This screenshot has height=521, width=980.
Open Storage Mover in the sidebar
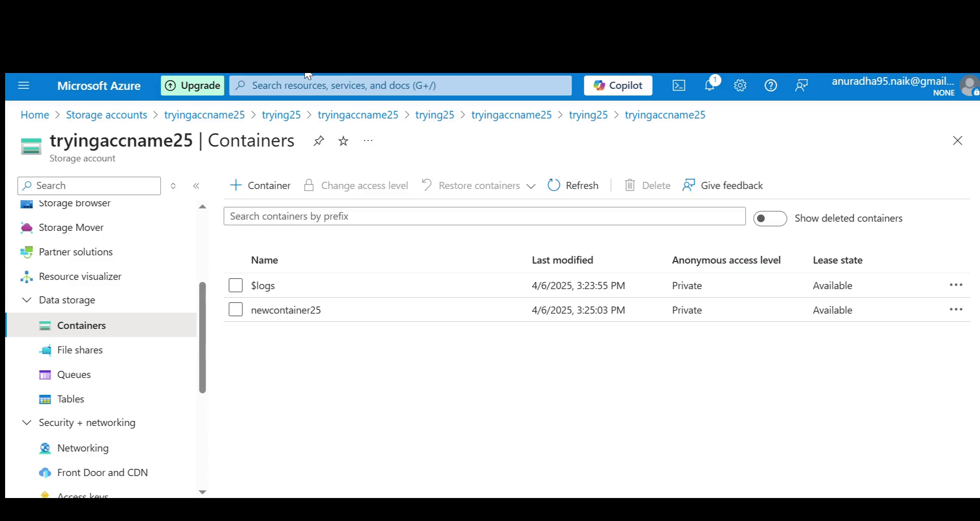71,228
